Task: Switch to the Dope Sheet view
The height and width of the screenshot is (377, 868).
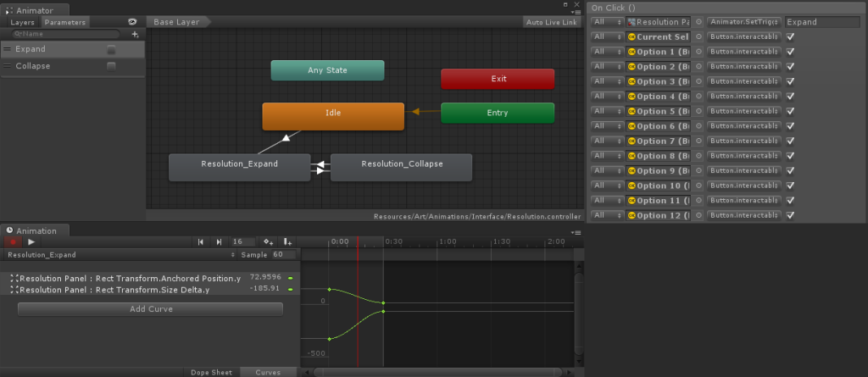Action: pos(211,372)
